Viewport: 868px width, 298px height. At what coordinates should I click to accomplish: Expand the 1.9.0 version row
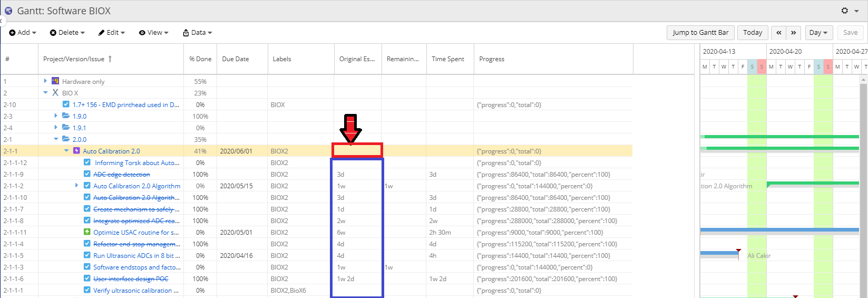tap(56, 116)
